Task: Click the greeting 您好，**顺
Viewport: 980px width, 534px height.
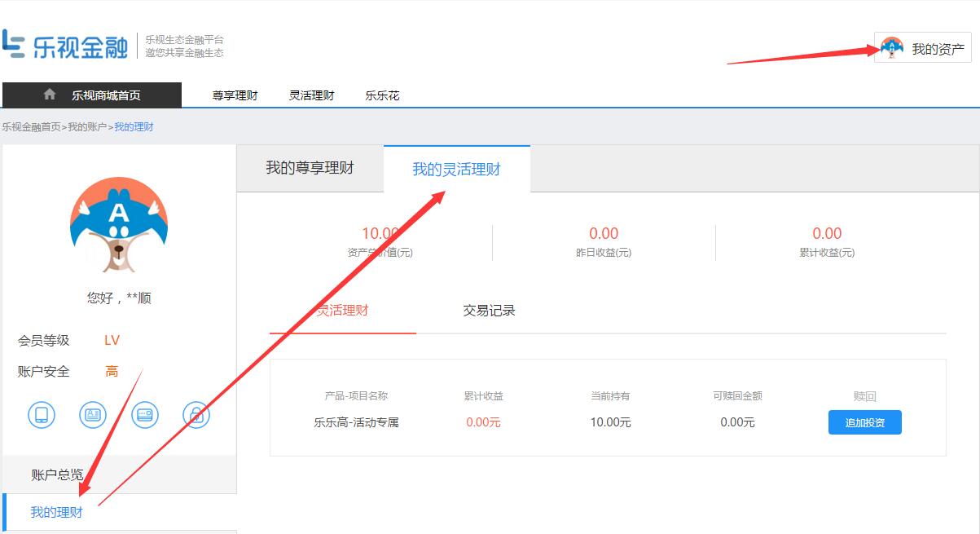Action: click(119, 298)
